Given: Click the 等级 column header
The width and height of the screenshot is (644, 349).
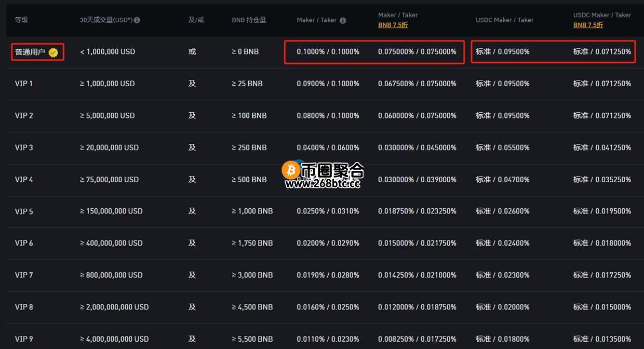Looking at the screenshot, I should [21, 20].
